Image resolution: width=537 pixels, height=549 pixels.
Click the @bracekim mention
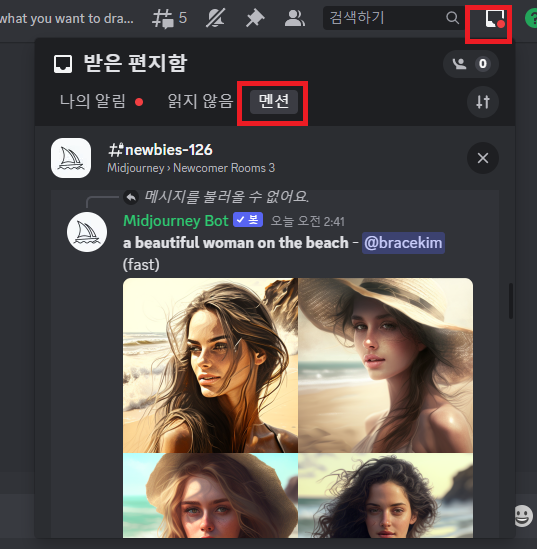(403, 243)
